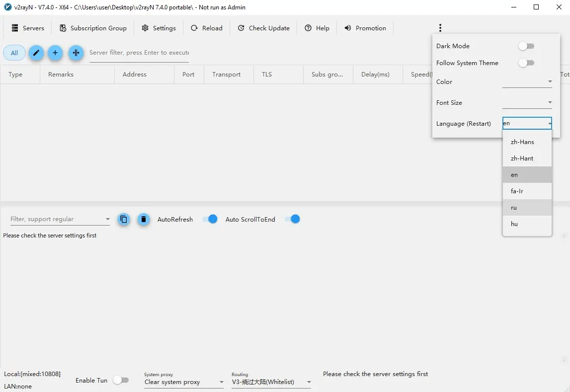Click the All servers group chip
Viewport: 570px width, 392px height.
point(14,53)
